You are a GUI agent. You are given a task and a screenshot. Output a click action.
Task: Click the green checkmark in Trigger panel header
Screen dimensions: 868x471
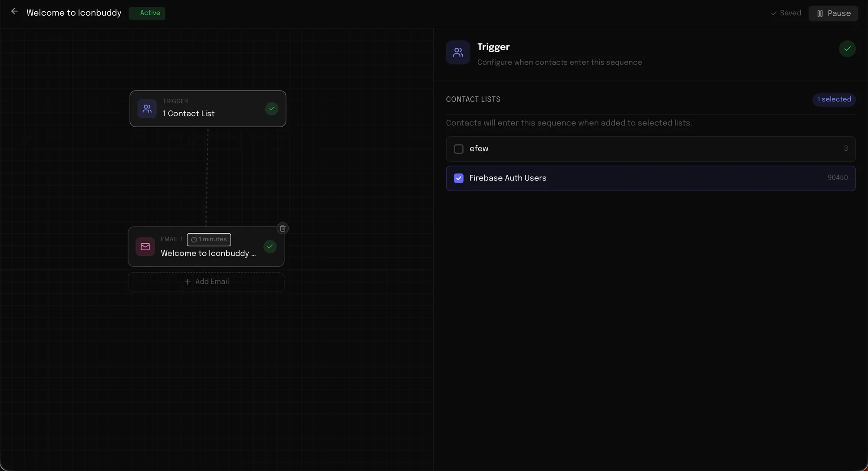(x=847, y=49)
